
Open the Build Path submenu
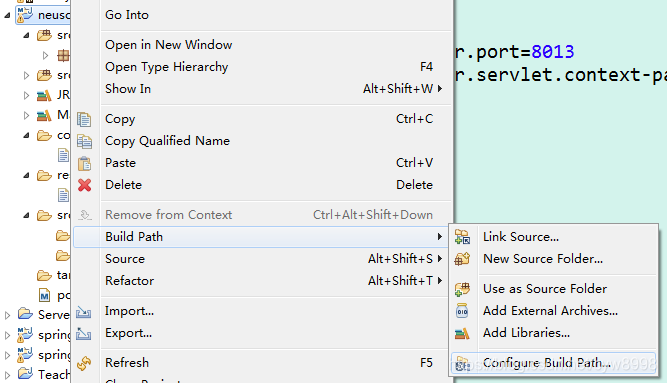click(260, 237)
